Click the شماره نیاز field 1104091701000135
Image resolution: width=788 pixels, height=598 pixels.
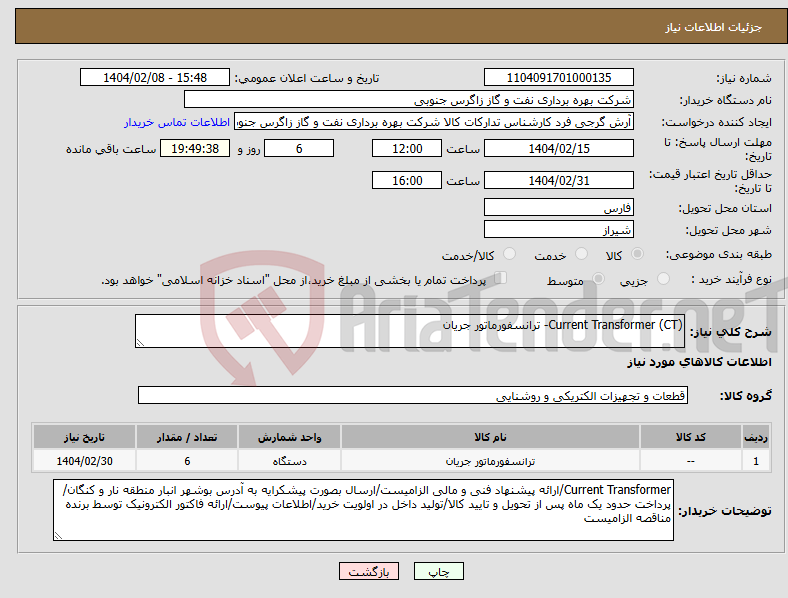[x=558, y=77]
